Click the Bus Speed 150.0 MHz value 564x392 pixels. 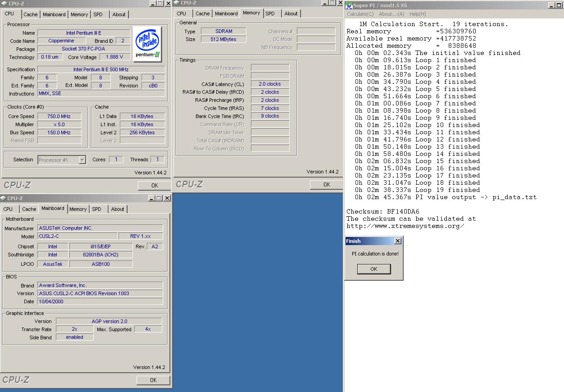59,132
